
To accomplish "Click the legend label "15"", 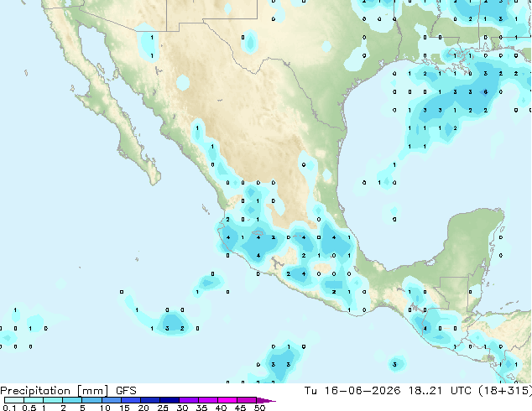I will pos(124,408).
